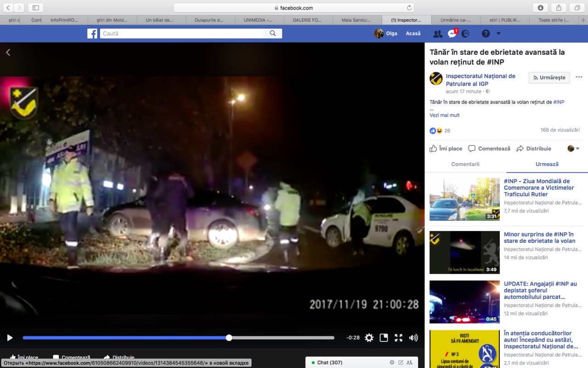Viewport: 588px width, 368px height.
Task: Open video settings gear
Action: [369, 338]
